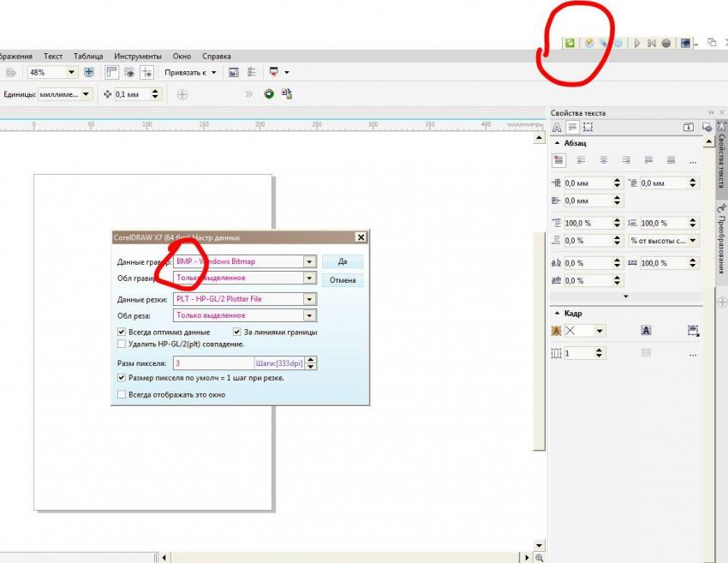Click the green icon in the macro toolbar
The width and height of the screenshot is (728, 563).
click(x=570, y=43)
